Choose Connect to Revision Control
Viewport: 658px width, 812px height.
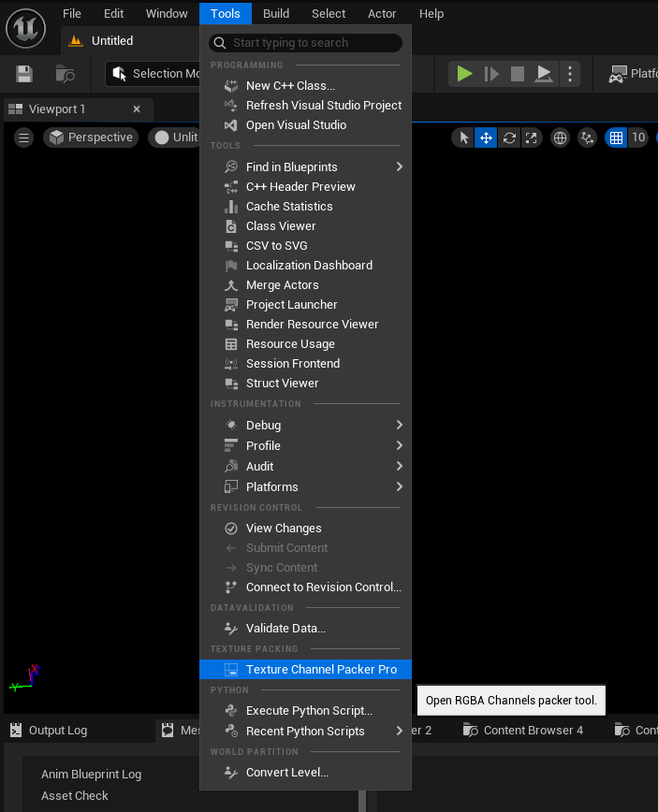click(x=306, y=587)
